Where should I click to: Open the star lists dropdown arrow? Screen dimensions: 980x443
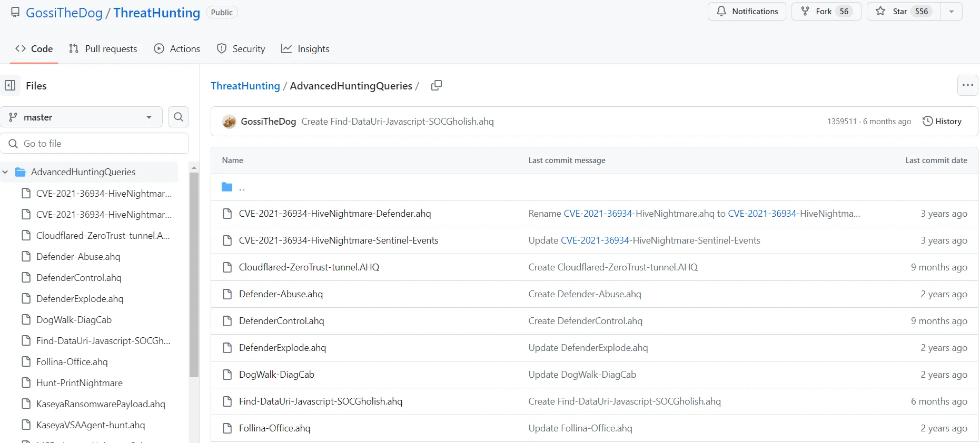coord(952,12)
